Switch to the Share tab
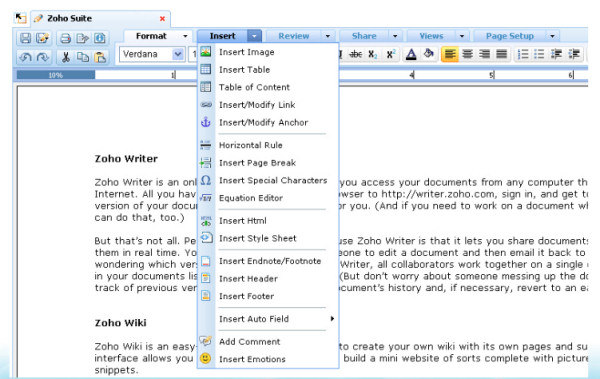This screenshot has width=600, height=379. (x=364, y=36)
